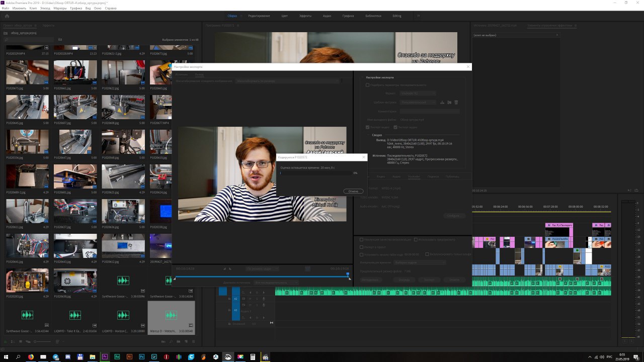The image size is (644, 362).
Task: Open the 'Диапазон источника' dropdown
Action: (x=276, y=283)
